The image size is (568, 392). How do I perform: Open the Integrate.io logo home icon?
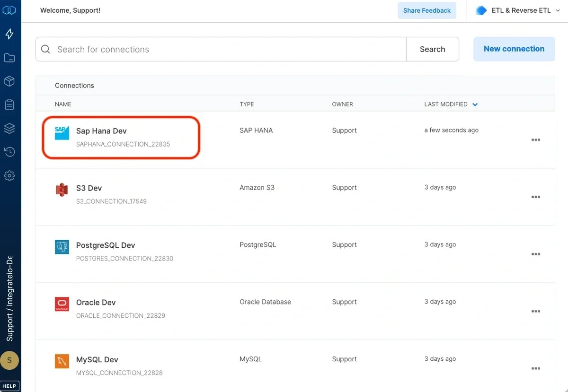tap(10, 10)
